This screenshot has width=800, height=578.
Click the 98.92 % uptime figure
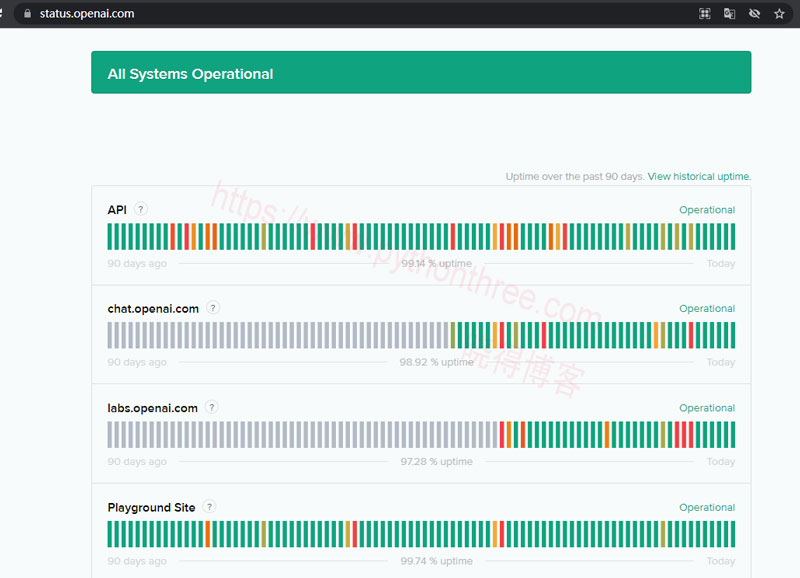click(x=436, y=362)
